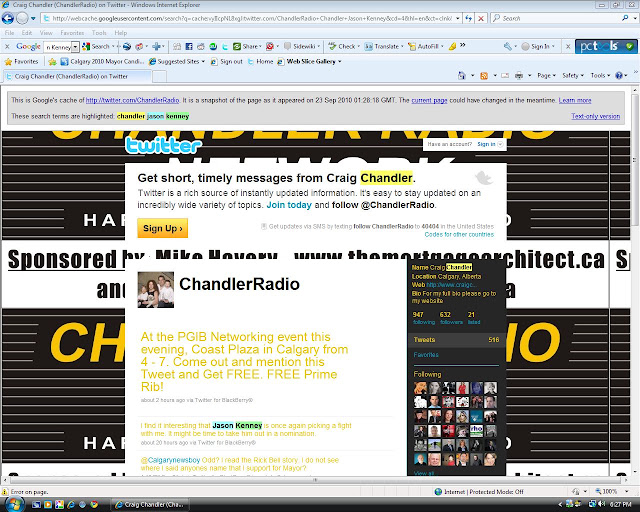The width and height of the screenshot is (640, 512).
Task: Click the Twitter logo on the page
Action: point(163,145)
